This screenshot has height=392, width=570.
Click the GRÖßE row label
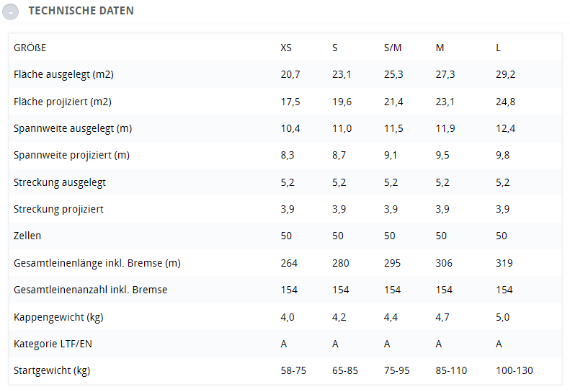tap(30, 48)
